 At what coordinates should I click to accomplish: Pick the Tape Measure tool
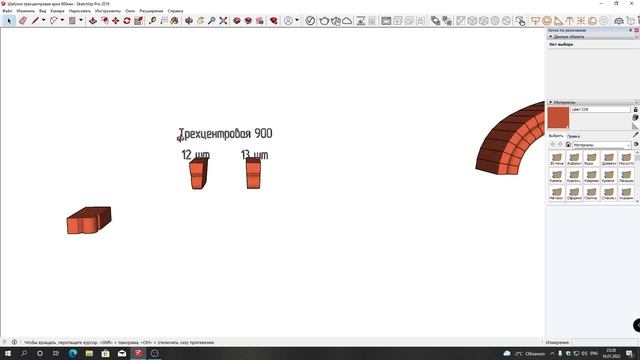[x=152, y=20]
